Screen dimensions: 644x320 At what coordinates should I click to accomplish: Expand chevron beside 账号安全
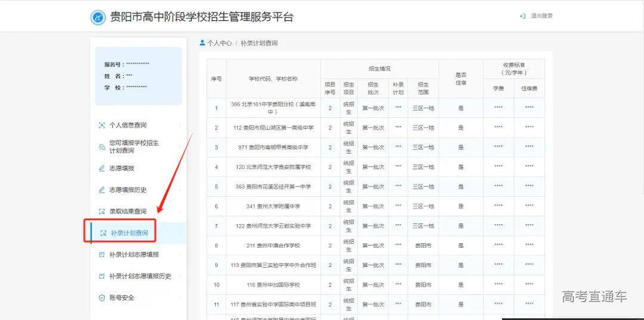tap(179, 298)
